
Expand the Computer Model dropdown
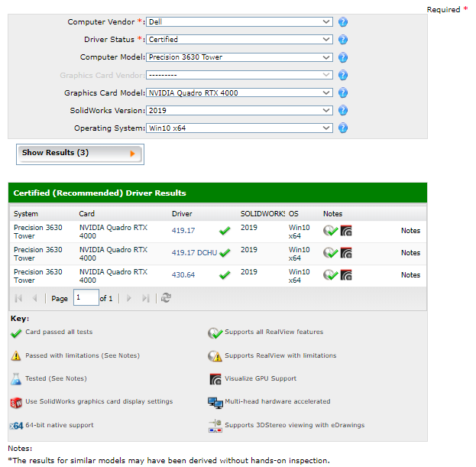(239, 57)
